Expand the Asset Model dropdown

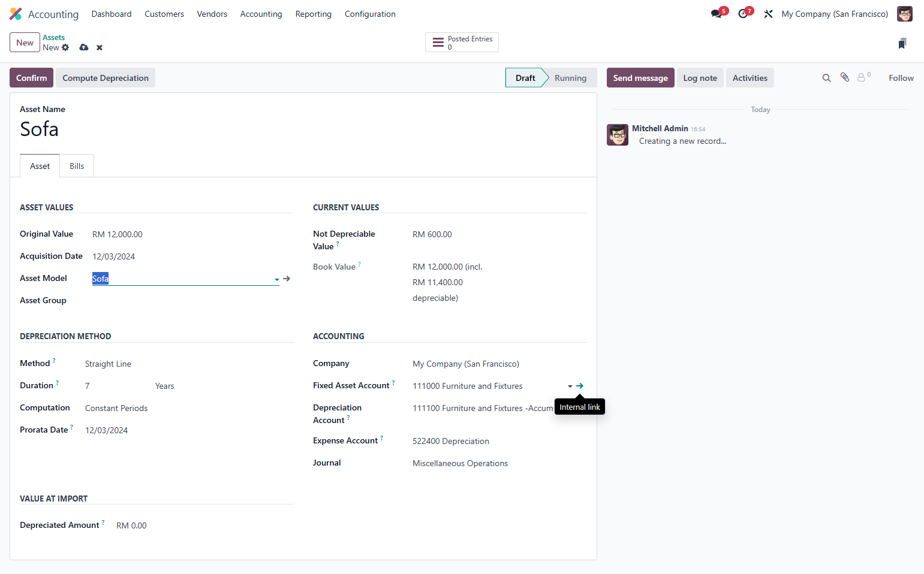tap(276, 279)
